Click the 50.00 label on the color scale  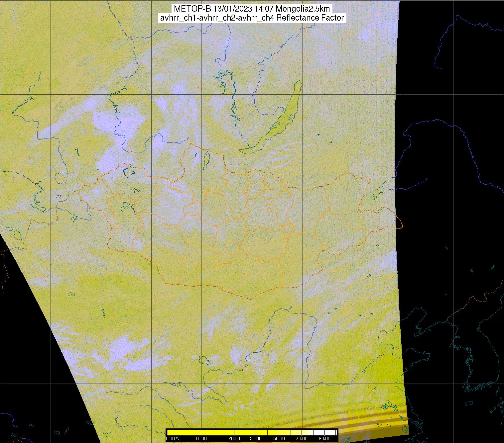[x=279, y=438]
